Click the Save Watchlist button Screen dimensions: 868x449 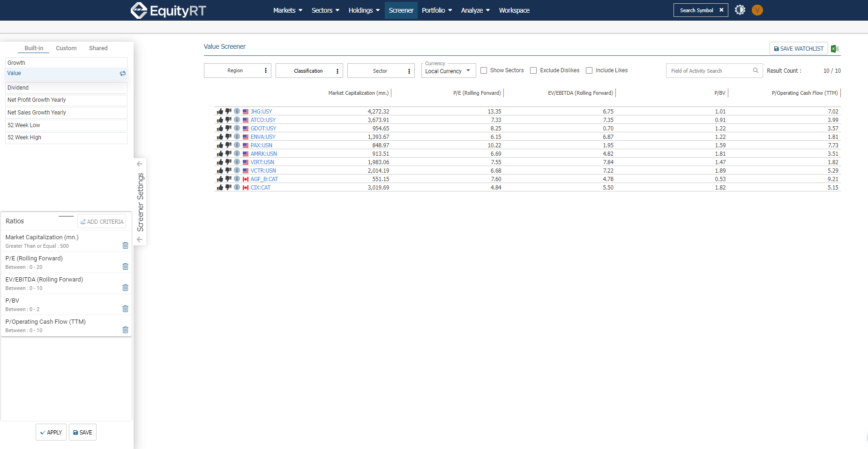(x=799, y=49)
